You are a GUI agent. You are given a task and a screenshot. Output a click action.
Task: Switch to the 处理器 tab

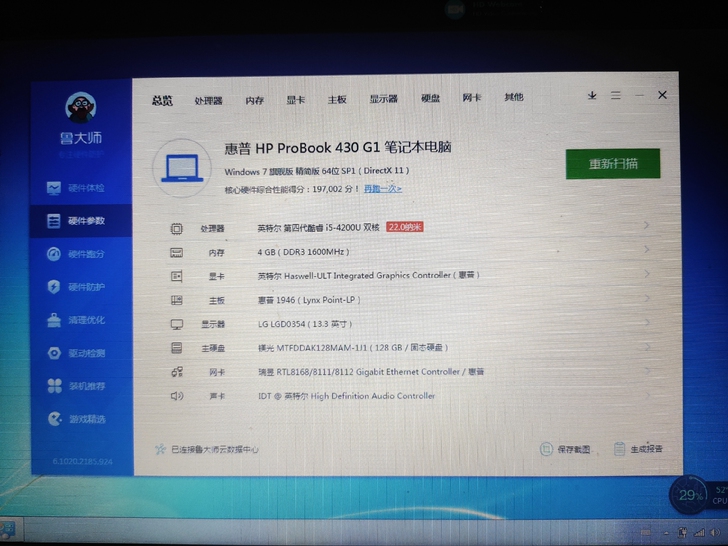(208, 100)
